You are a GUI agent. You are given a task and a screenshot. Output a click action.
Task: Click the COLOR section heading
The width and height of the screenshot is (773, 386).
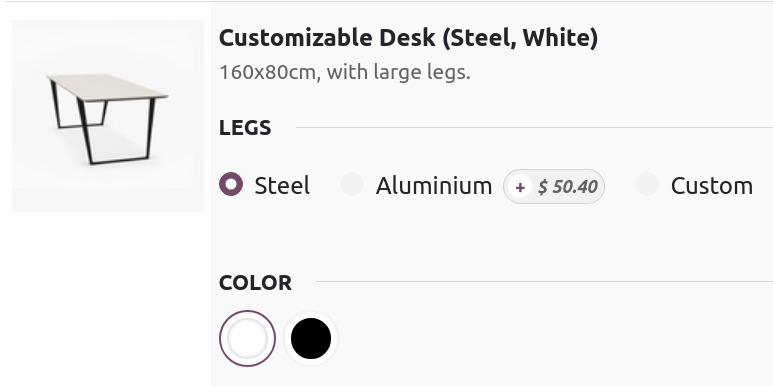tap(255, 282)
